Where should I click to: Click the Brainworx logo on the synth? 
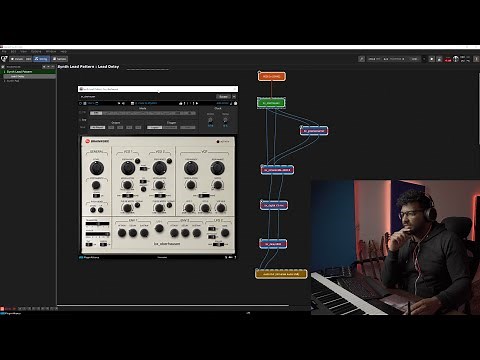pos(97,141)
